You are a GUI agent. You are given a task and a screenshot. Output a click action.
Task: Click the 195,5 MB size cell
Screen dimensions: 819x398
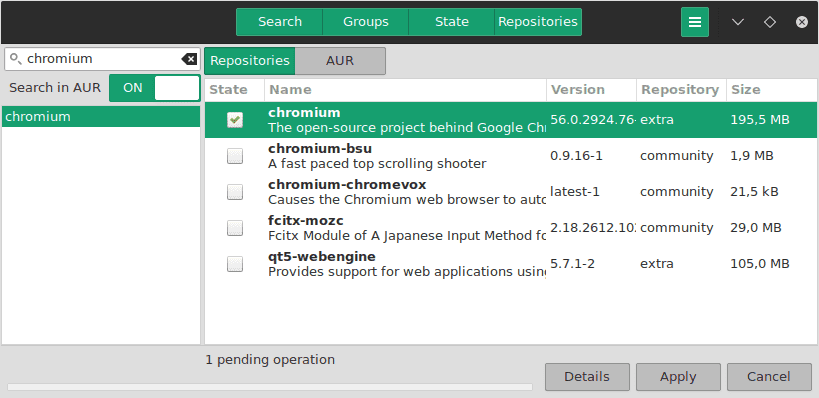click(759, 120)
